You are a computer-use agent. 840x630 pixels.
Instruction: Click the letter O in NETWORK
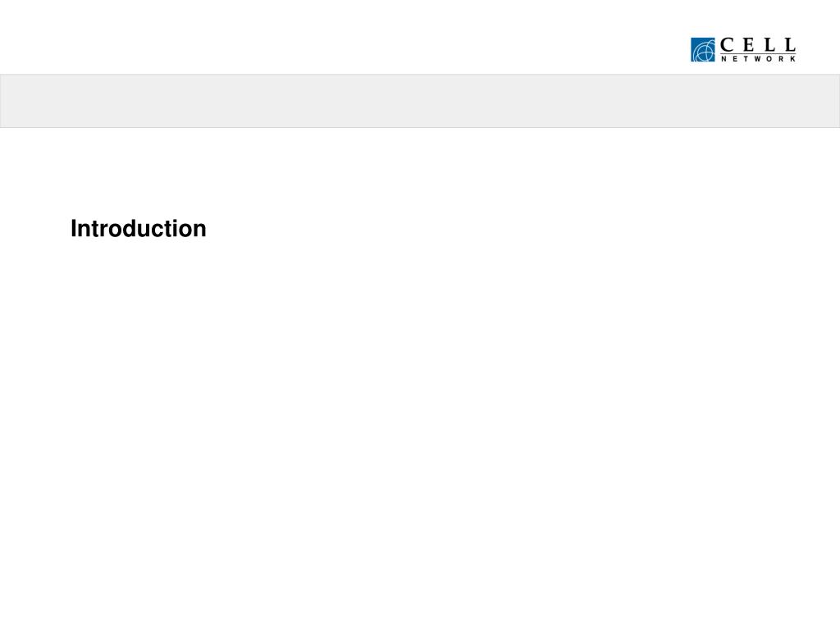pos(769,59)
